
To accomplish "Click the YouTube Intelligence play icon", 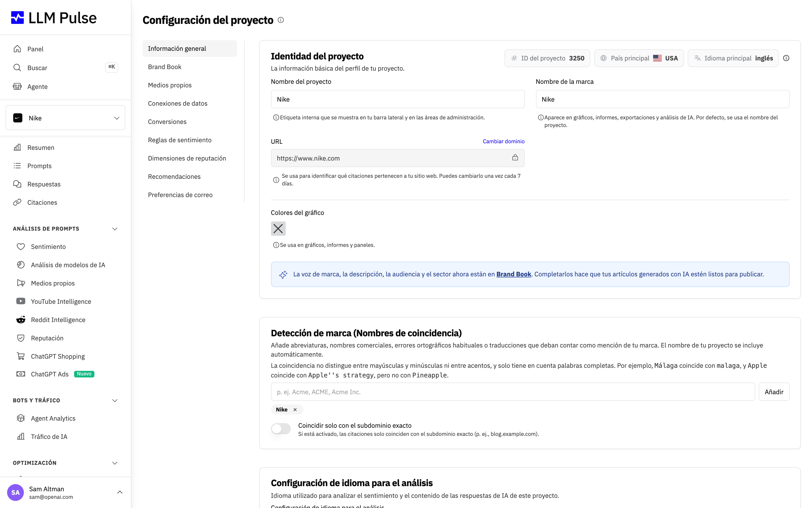I will tap(21, 301).
